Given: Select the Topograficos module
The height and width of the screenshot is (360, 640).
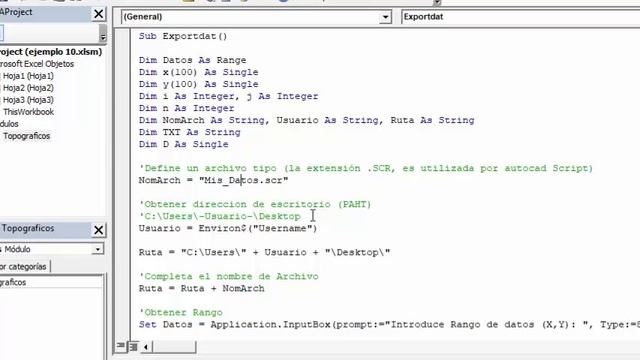Looking at the screenshot, I should [27, 136].
